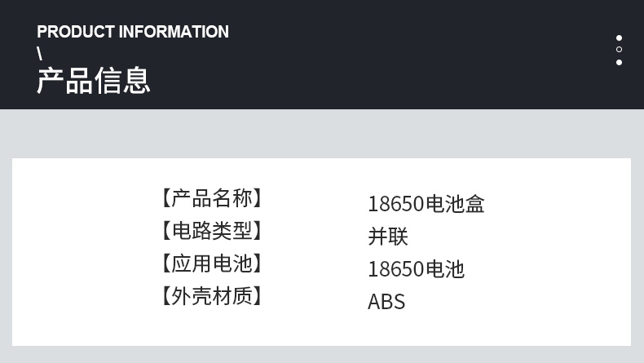Viewport: 644px width, 363px height.
Task: Select the 并联 circuit type value
Action: (x=388, y=237)
